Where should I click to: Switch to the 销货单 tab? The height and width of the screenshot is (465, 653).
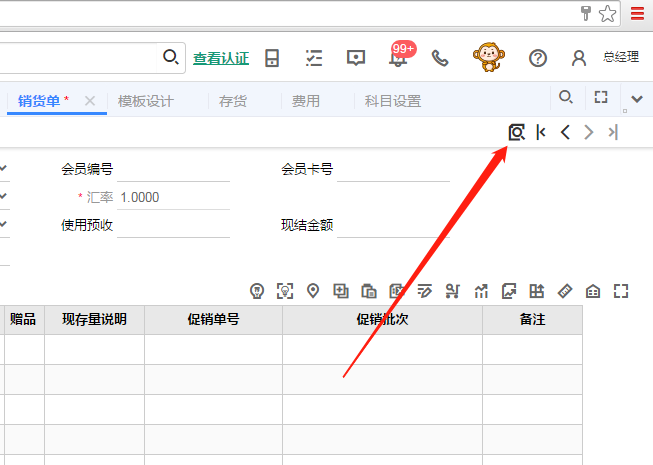point(39,101)
